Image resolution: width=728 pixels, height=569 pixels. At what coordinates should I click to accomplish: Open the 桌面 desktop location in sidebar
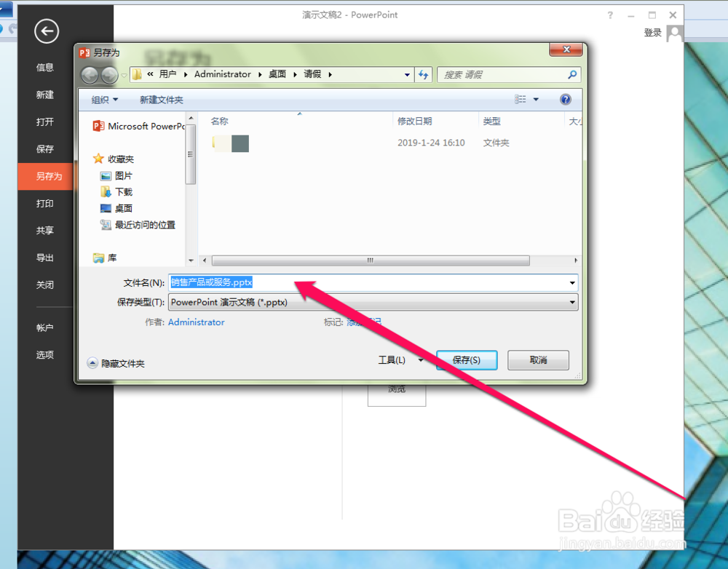tap(117, 208)
